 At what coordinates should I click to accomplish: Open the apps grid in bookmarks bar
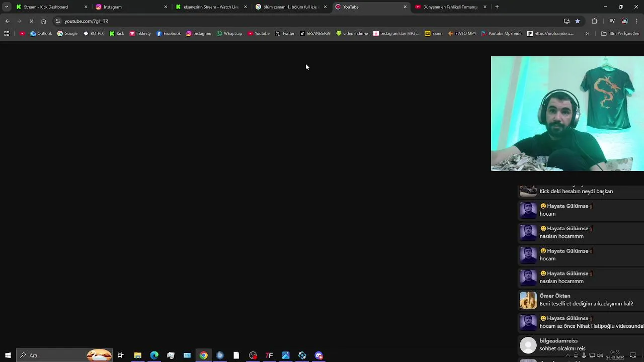point(7,34)
